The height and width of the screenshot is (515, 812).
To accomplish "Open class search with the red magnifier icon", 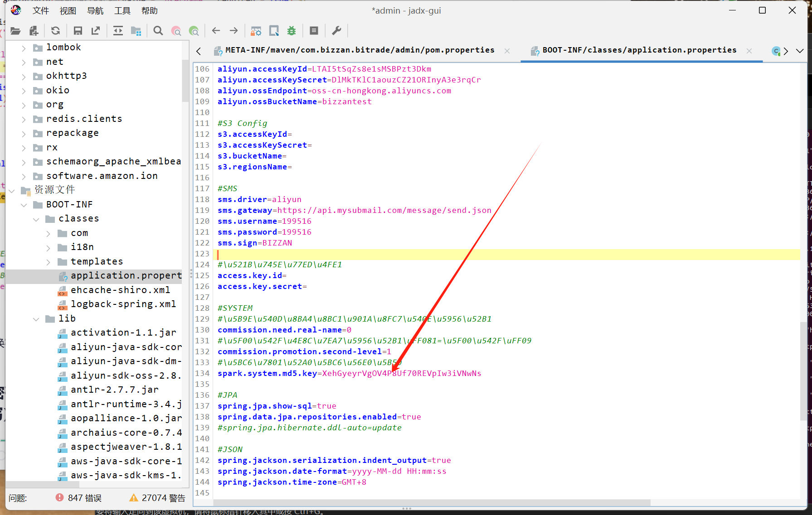I will tap(176, 31).
